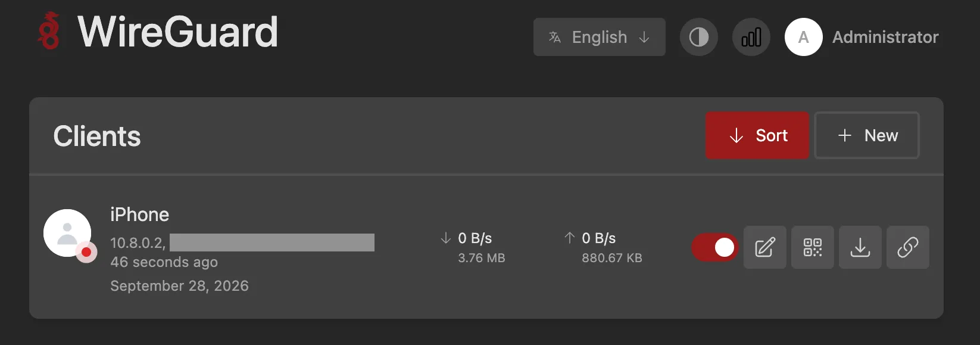Image resolution: width=980 pixels, height=345 pixels.
Task: Click the WireGuard dragon logo
Action: (x=49, y=31)
